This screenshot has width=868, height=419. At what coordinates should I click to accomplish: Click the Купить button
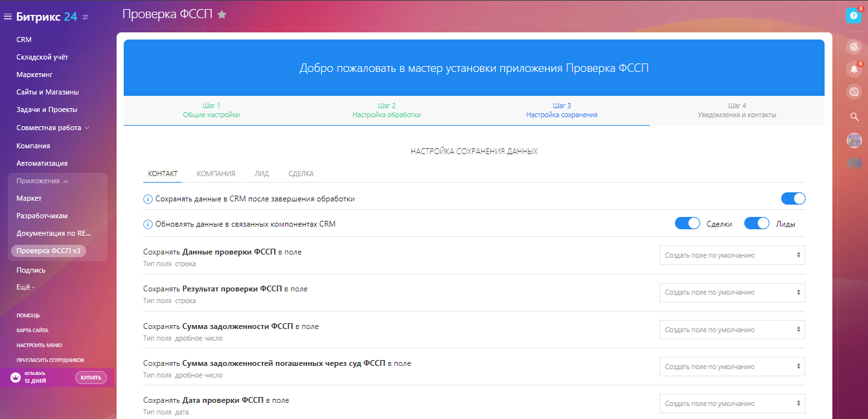tap(91, 378)
